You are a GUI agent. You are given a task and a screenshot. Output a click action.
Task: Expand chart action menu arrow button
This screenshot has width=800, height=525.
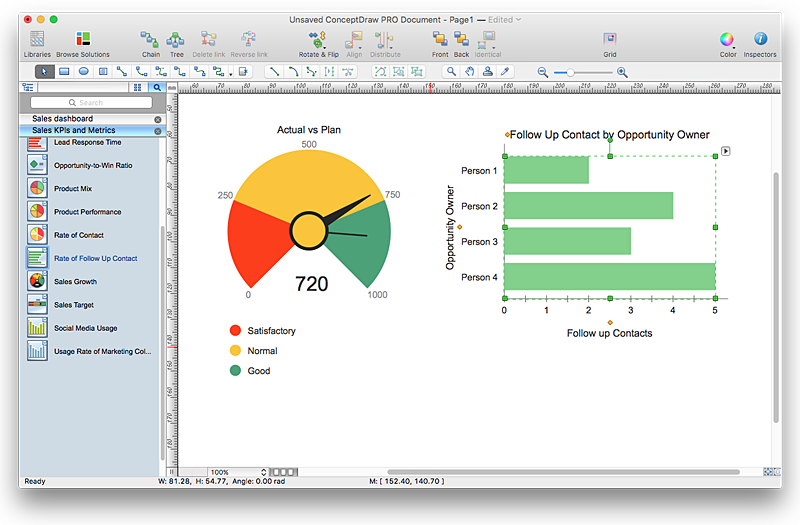pyautogui.click(x=726, y=152)
